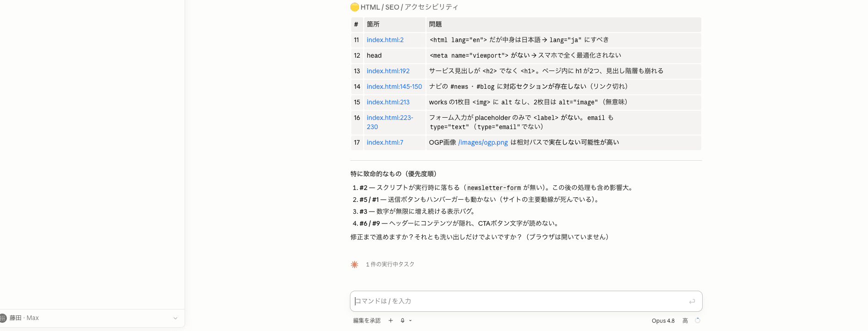The height and width of the screenshot is (331, 868).
Task: Change the 高 effort level
Action: (x=685, y=320)
